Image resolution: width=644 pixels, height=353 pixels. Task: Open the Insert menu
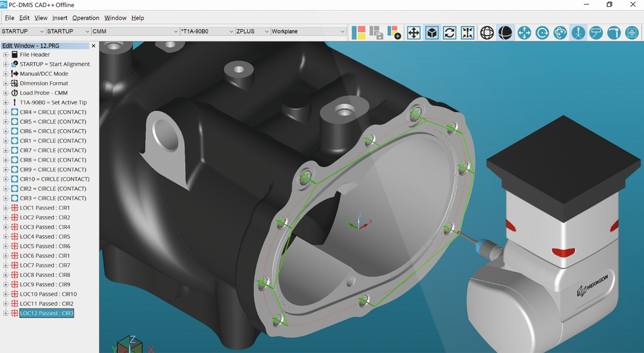[59, 18]
